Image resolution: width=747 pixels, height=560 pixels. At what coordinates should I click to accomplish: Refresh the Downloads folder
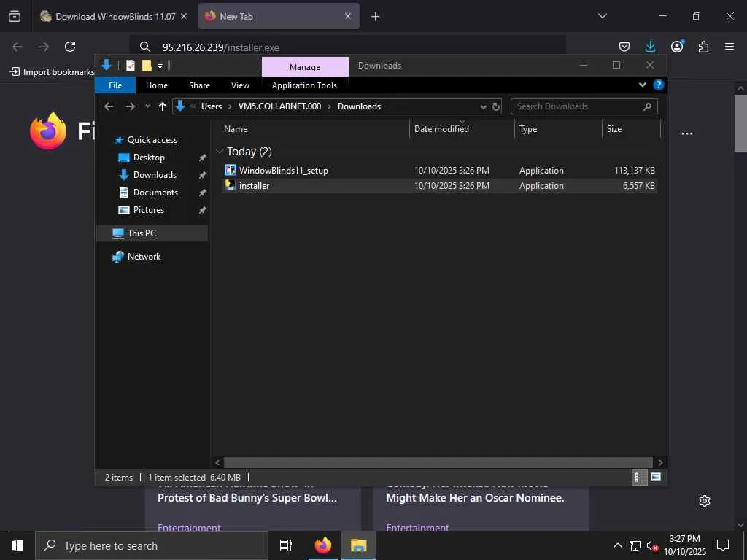496,106
